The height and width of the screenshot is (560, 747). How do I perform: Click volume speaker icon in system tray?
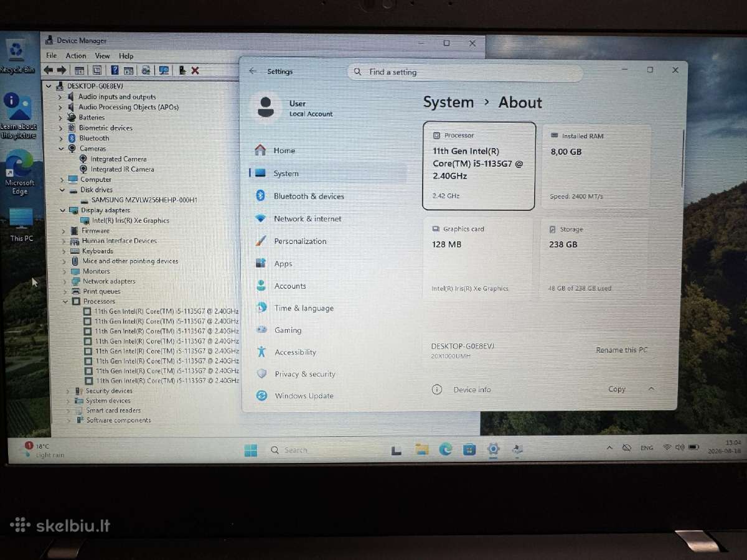(679, 447)
